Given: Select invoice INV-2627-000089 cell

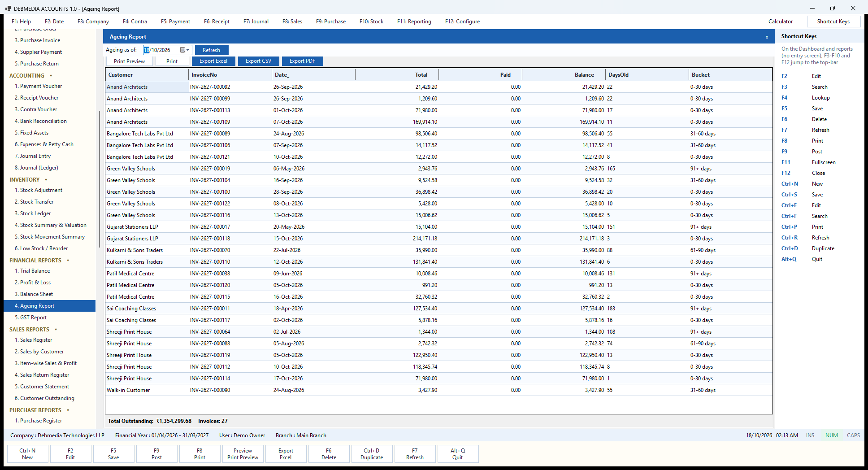Looking at the screenshot, I should click(x=230, y=134).
